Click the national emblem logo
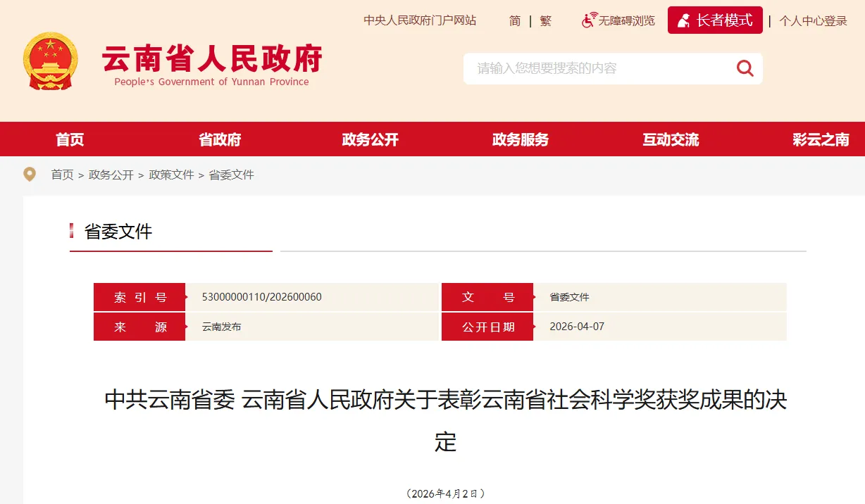This screenshot has width=865, height=504. [x=51, y=61]
